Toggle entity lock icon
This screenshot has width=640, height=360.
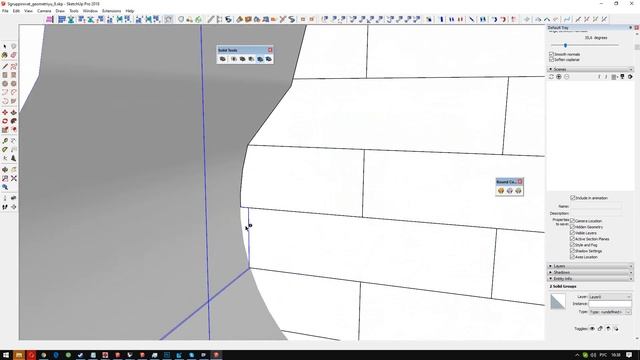coord(600,329)
